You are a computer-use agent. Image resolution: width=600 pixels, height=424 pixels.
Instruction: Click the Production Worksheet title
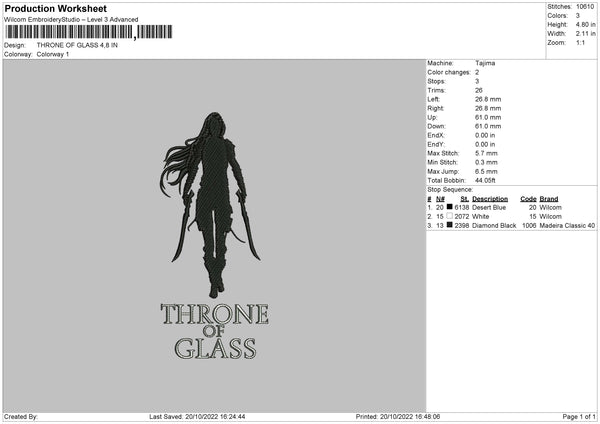[x=56, y=8]
